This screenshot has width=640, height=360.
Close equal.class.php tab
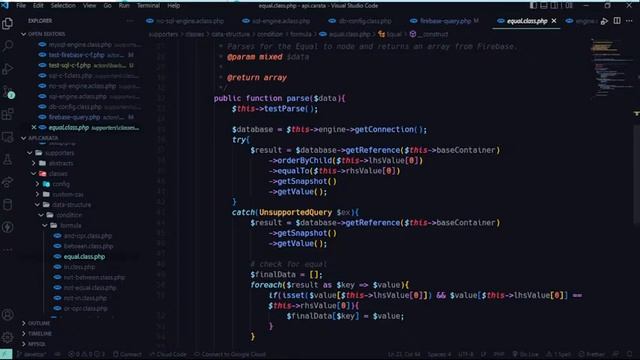coord(554,21)
